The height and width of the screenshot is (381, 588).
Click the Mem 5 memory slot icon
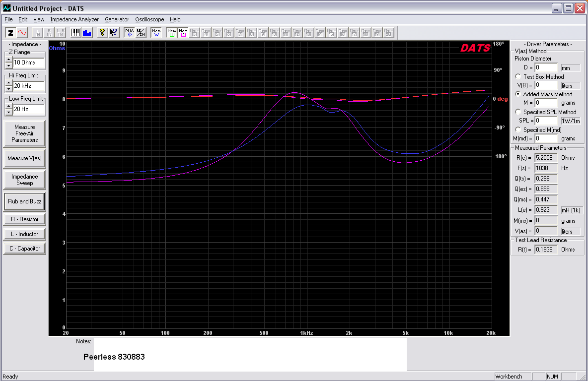[217, 33]
